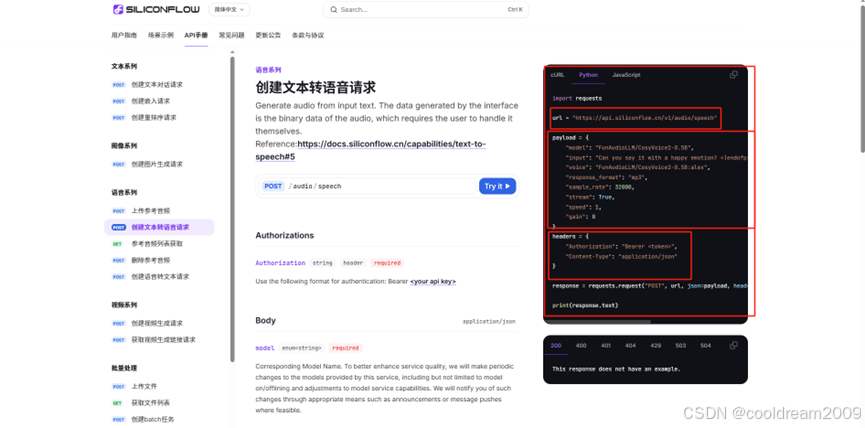
Task: Focus the Search input field
Action: click(x=426, y=9)
